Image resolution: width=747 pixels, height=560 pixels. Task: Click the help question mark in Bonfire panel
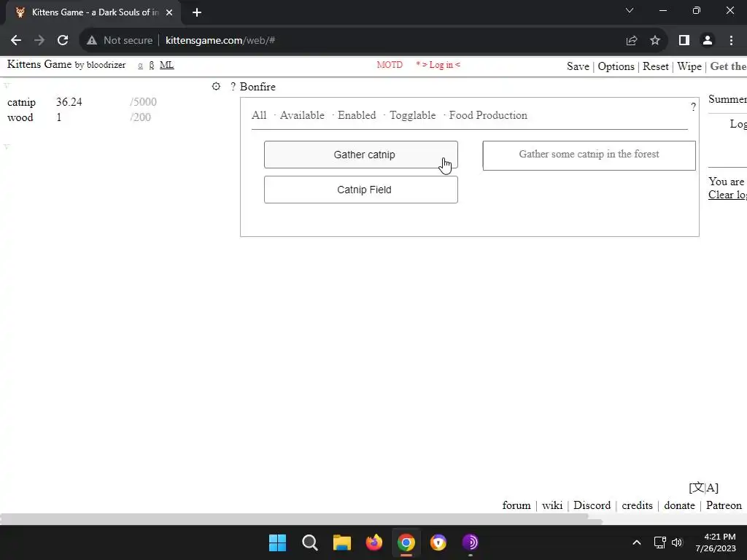[693, 107]
